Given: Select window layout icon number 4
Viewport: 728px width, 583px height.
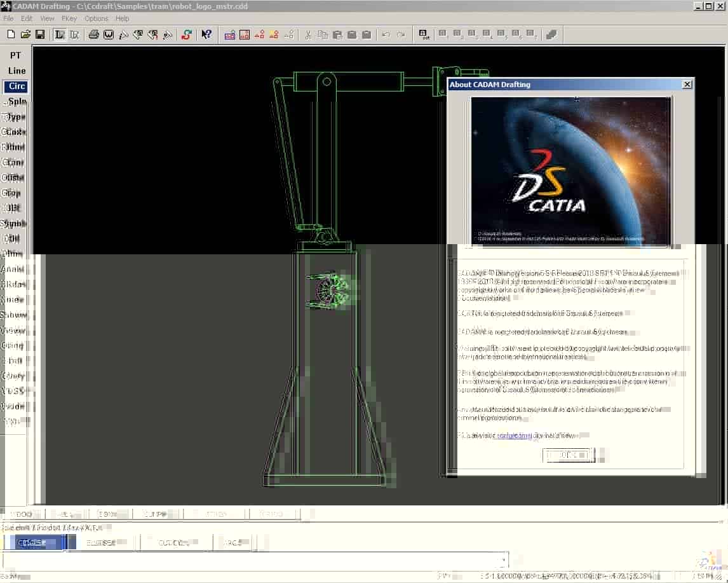Looking at the screenshot, I should (487, 34).
